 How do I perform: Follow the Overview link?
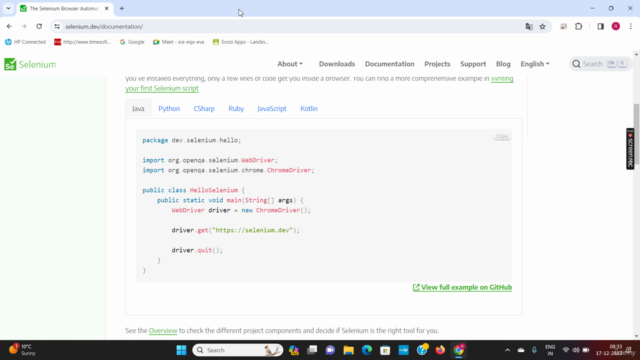pyautogui.click(x=163, y=331)
